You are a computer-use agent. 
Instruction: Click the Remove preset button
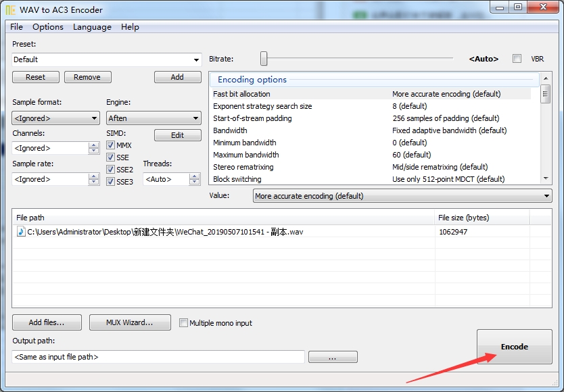[x=87, y=77]
